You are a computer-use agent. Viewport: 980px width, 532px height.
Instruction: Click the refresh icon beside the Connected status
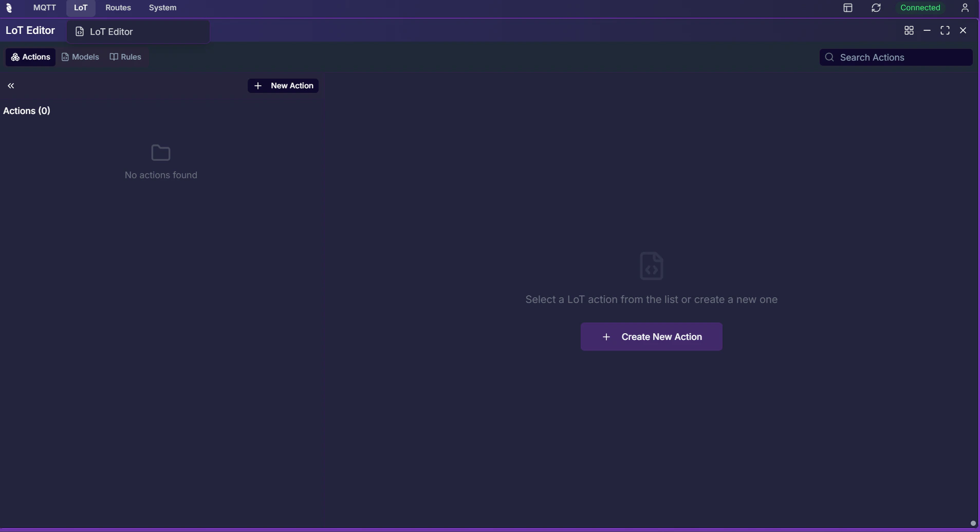coord(876,8)
